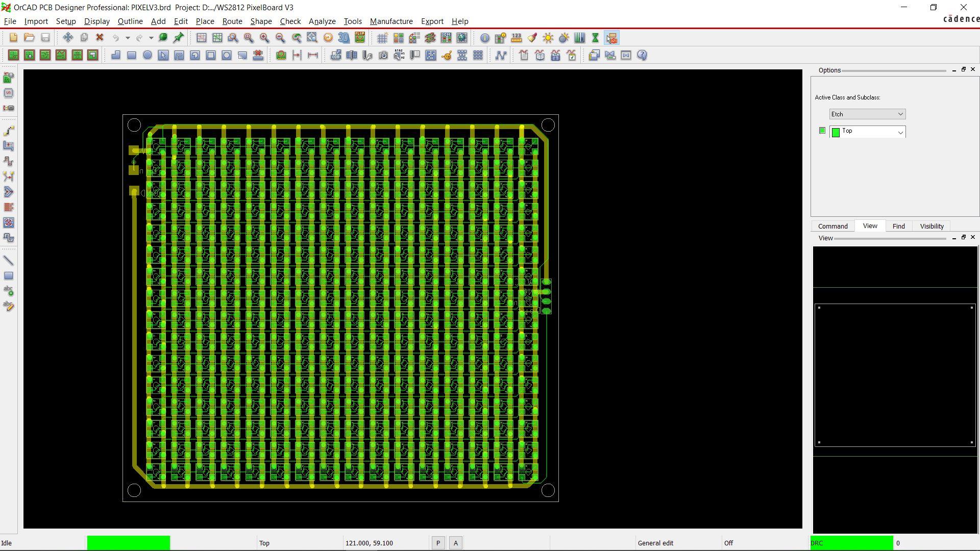This screenshot has height=551, width=980.
Task: Click the green Top layer color swatch
Action: (x=835, y=132)
